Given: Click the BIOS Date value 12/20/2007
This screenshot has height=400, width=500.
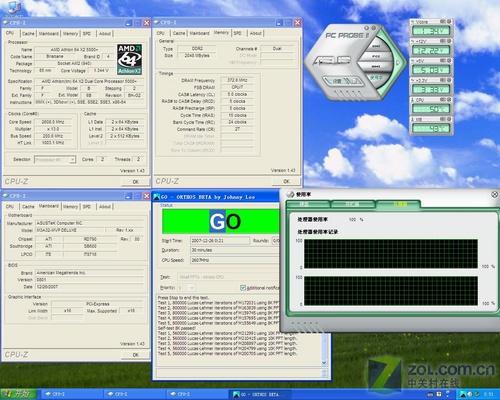Looking at the screenshot, I should coord(90,287).
